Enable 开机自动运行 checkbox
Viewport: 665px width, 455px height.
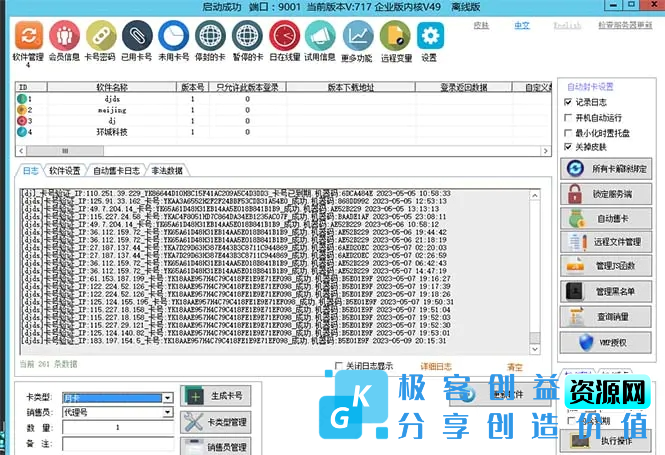(x=568, y=117)
